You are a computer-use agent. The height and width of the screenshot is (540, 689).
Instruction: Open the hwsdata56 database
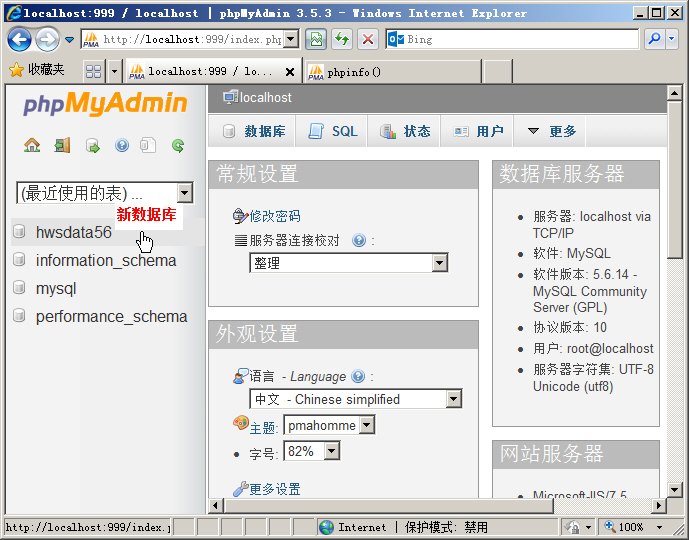pyautogui.click(x=74, y=232)
